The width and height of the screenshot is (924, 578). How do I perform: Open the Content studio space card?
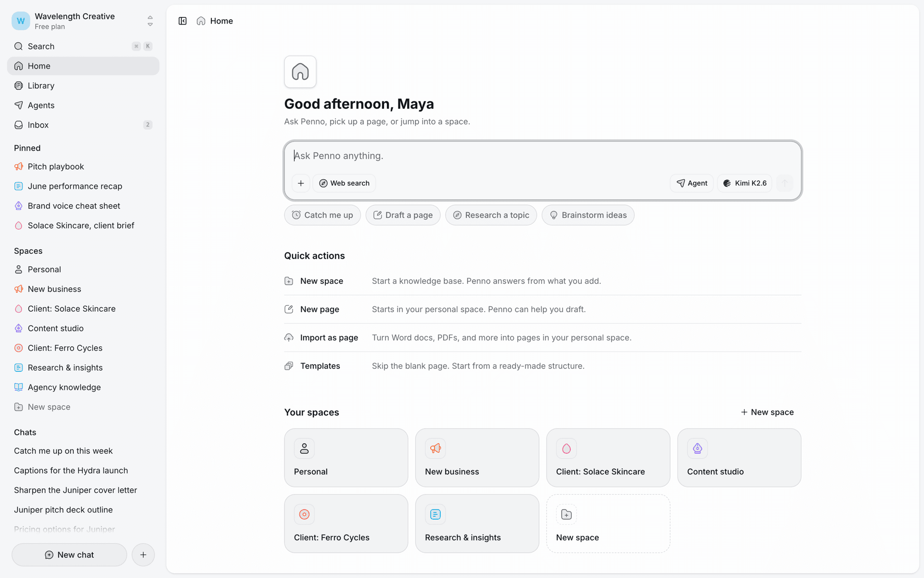point(739,458)
